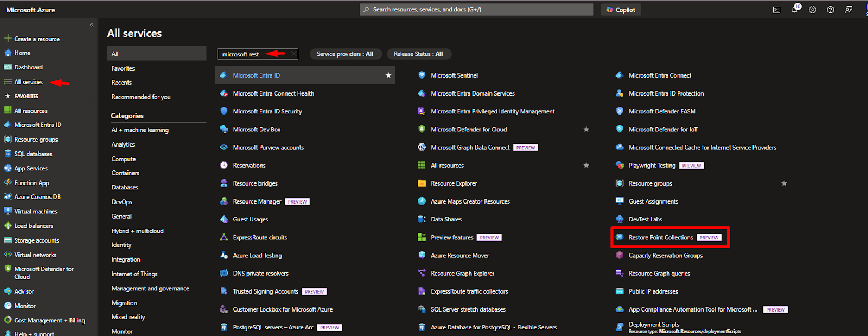The image size is (868, 336).
Task: Select the Recommended for you tab
Action: tap(141, 97)
